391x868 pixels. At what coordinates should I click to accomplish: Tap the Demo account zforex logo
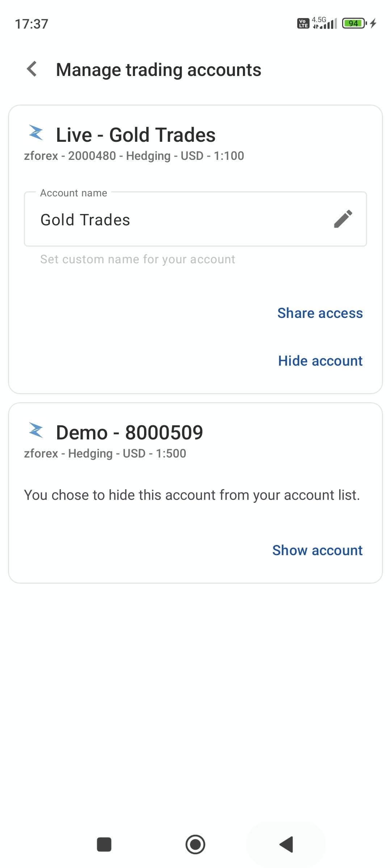[36, 430]
